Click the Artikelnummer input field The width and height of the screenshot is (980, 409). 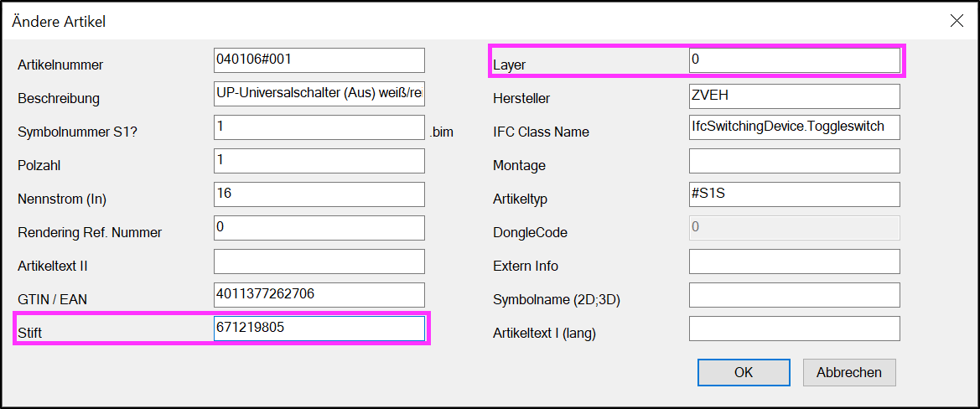pyautogui.click(x=319, y=60)
